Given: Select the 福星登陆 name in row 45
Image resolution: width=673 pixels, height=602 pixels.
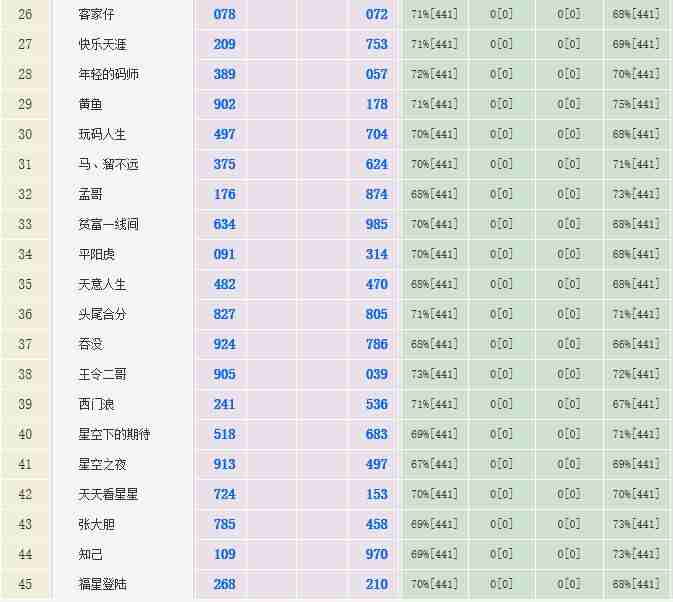Looking at the screenshot, I should point(103,585).
